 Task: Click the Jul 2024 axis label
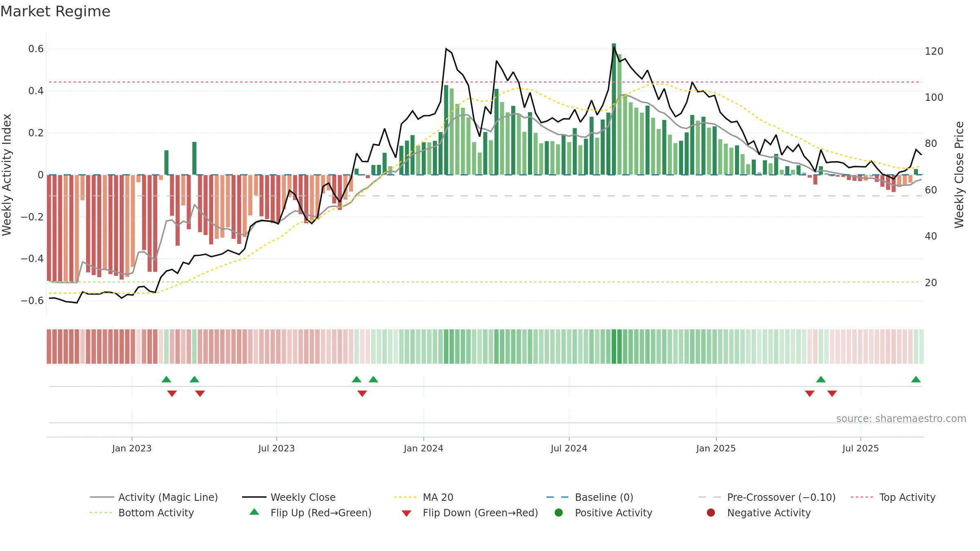coord(569,448)
